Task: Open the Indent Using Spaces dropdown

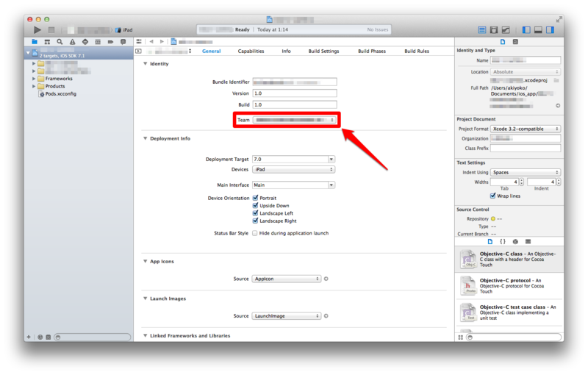Action: (526, 172)
